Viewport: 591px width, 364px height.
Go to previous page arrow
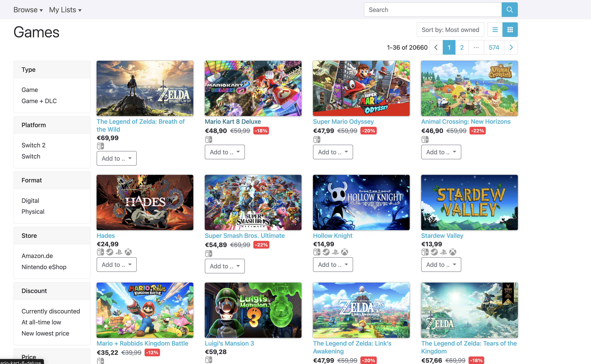pyautogui.click(x=436, y=48)
